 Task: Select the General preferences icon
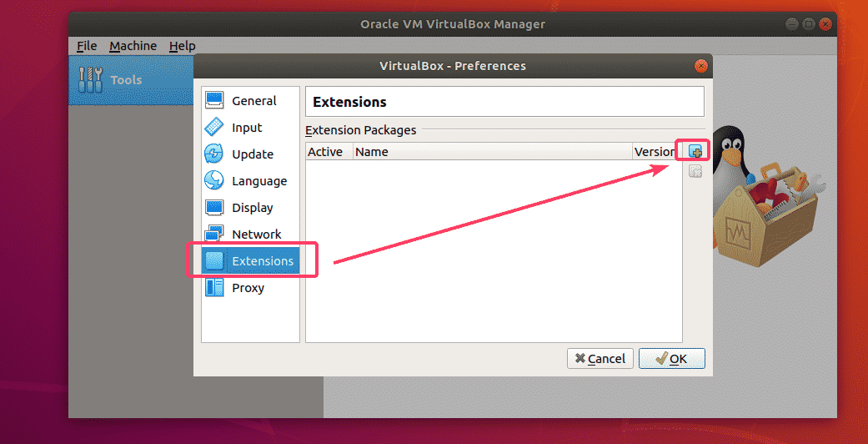(214, 101)
